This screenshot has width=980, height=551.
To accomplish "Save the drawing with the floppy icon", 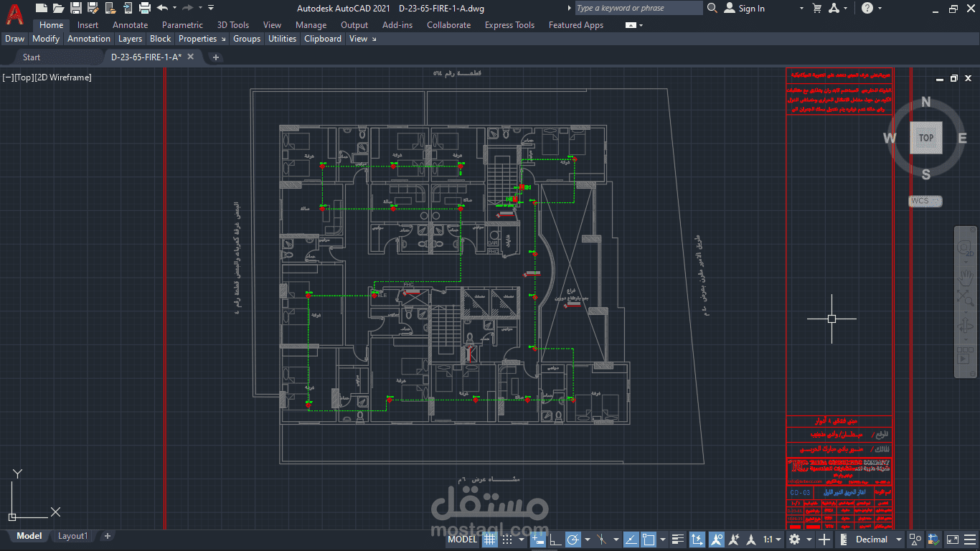I will tap(75, 8).
